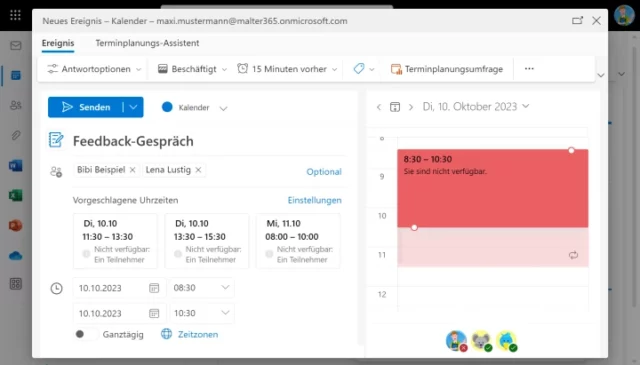Select suggested time Mi 11.10 08:00 – 10:00
Screen dimensions: 640x365
click(x=298, y=241)
